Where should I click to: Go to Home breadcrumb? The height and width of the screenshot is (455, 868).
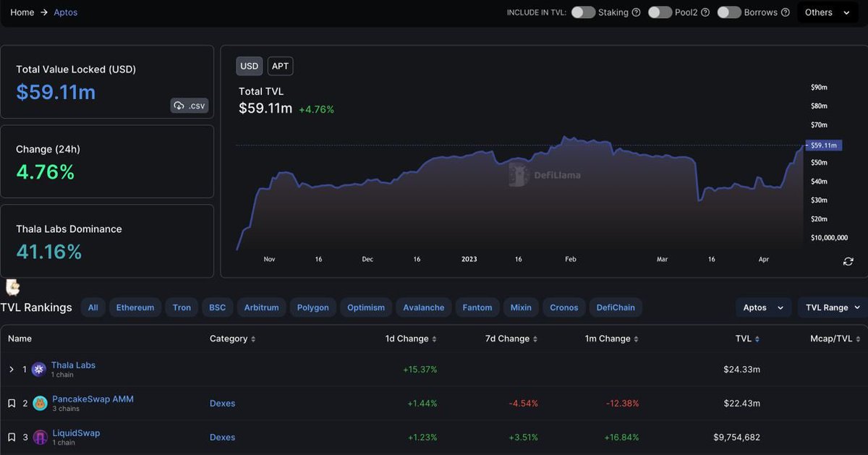[22, 12]
